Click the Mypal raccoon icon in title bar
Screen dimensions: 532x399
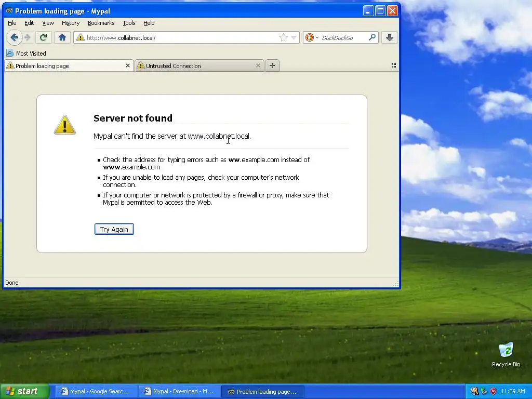pyautogui.click(x=9, y=10)
